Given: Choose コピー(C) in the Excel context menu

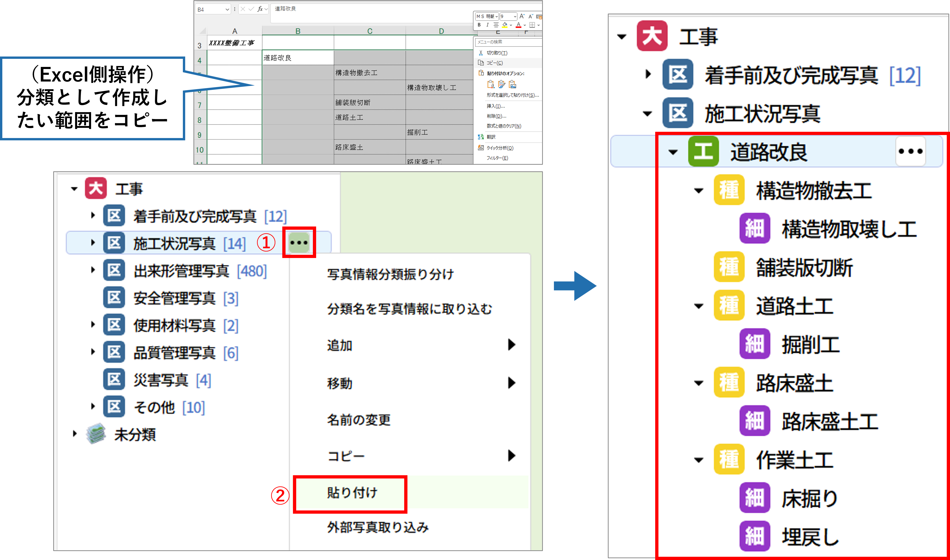Looking at the screenshot, I should (x=494, y=63).
